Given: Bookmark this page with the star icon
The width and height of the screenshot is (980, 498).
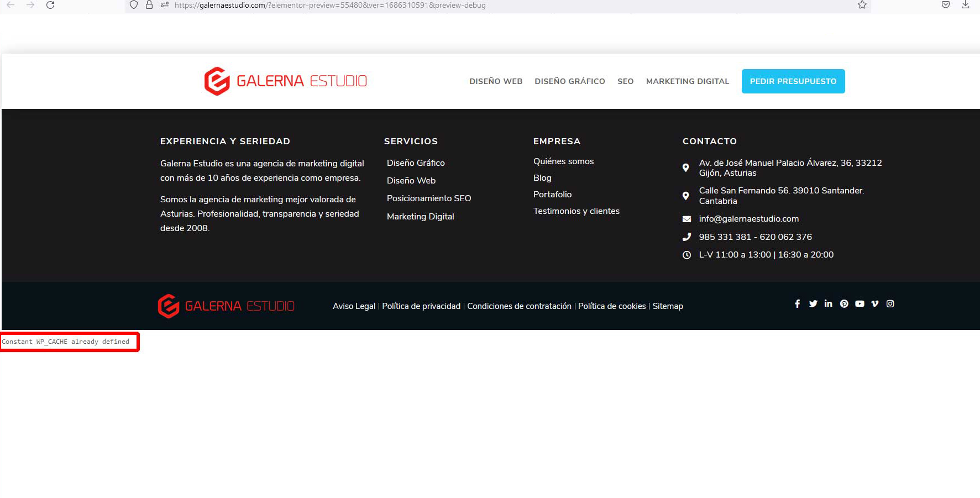Looking at the screenshot, I should tap(862, 5).
